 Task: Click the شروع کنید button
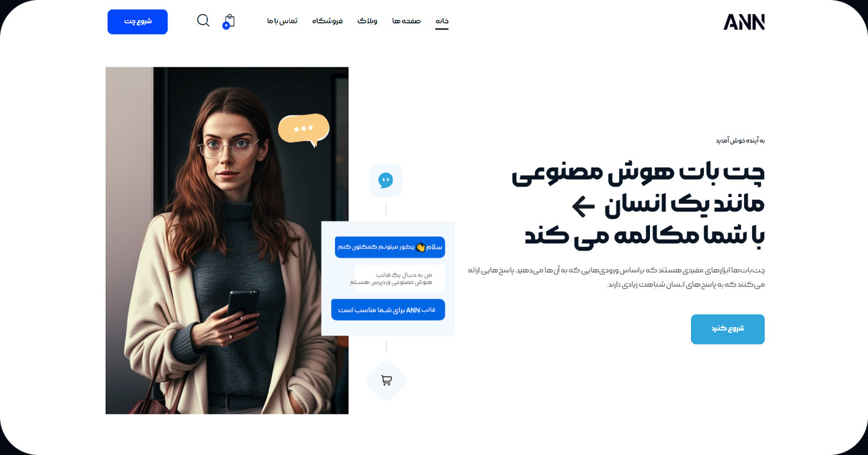click(727, 329)
